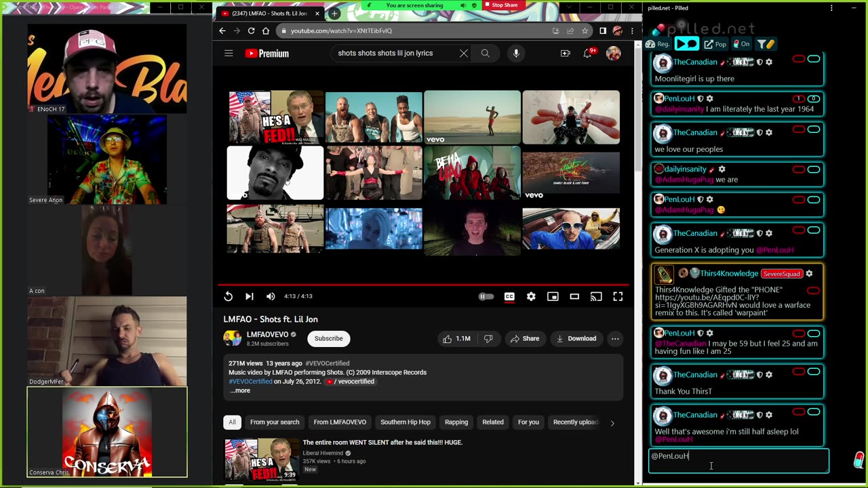Open the YouTube account avatar menu
The height and width of the screenshot is (488, 868).
613,54
